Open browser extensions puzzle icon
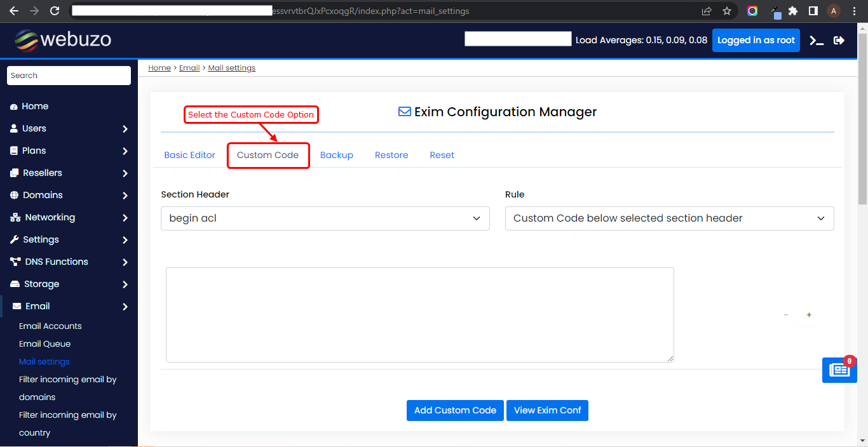 pyautogui.click(x=793, y=11)
